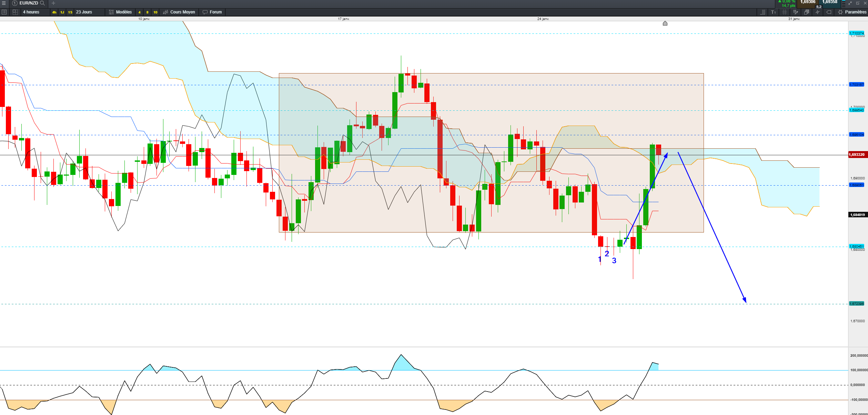This screenshot has width=868, height=415.
Task: Open instrument search magnifier next to EUR/NZD
Action: (42, 3)
